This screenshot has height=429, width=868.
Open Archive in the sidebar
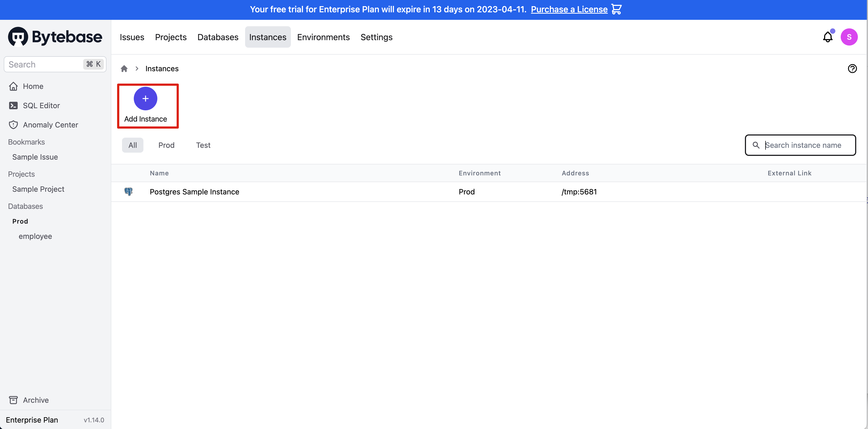[36, 400]
